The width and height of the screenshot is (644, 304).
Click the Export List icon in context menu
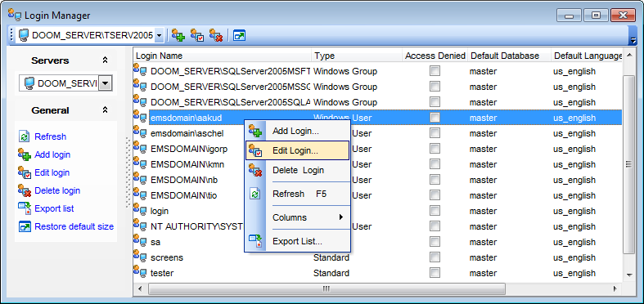255,241
